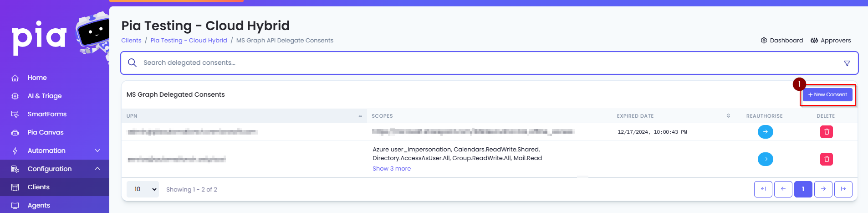The width and height of the screenshot is (868, 213).
Task: Click the Automation lightning icon
Action: coord(15,151)
